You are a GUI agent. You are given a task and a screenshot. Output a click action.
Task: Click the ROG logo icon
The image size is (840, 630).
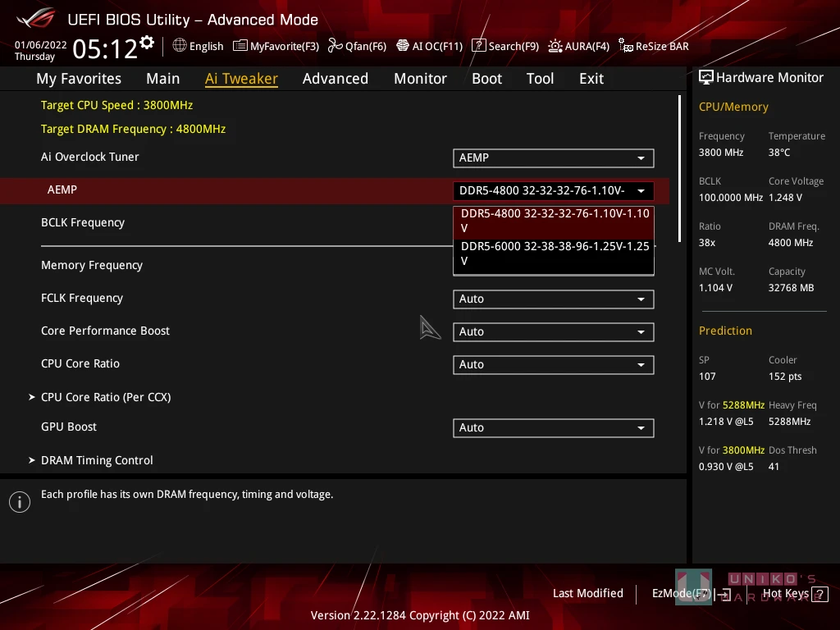[35, 17]
